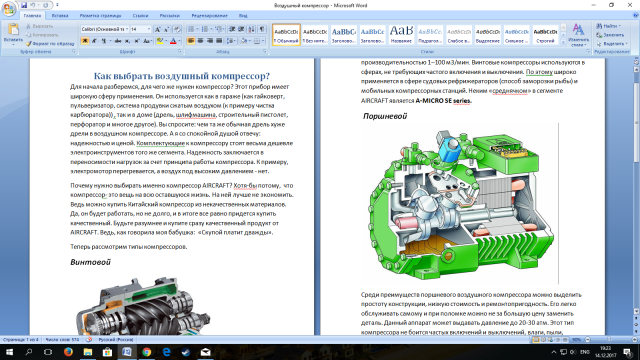Screen dimensions: 640x360
Task: Switch to Рецензирование ribbon tab
Action: [x=209, y=16]
